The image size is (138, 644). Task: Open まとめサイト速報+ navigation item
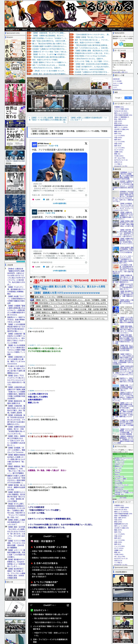tap(99, 30)
